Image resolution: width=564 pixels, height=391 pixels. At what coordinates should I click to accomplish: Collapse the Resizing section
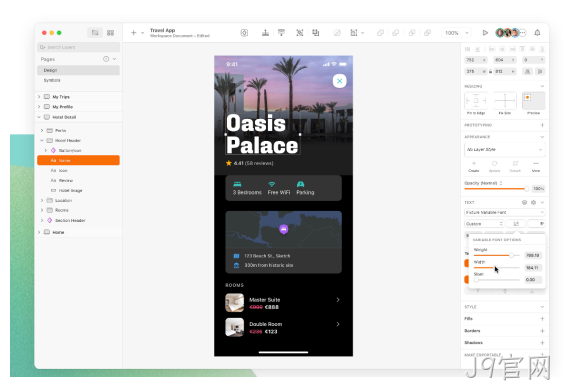(542, 86)
